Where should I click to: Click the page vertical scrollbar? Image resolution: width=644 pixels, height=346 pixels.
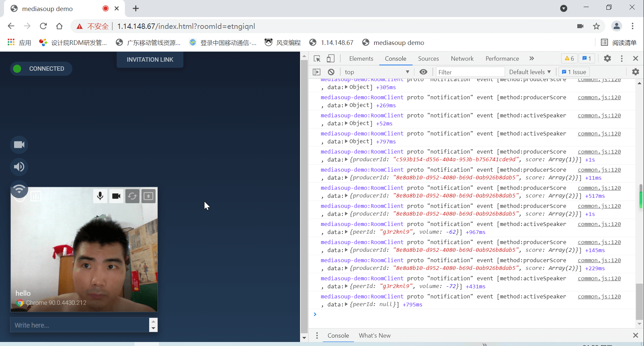tap(304, 196)
